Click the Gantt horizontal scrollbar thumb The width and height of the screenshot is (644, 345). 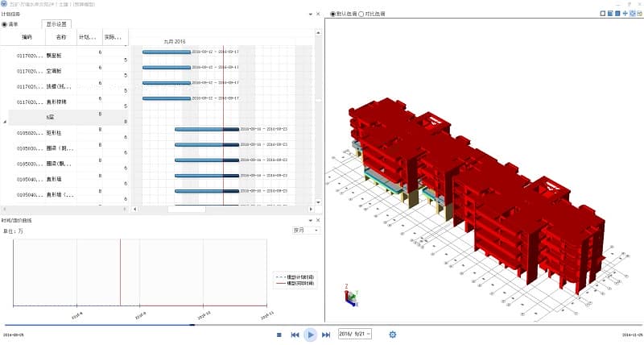coord(187,210)
